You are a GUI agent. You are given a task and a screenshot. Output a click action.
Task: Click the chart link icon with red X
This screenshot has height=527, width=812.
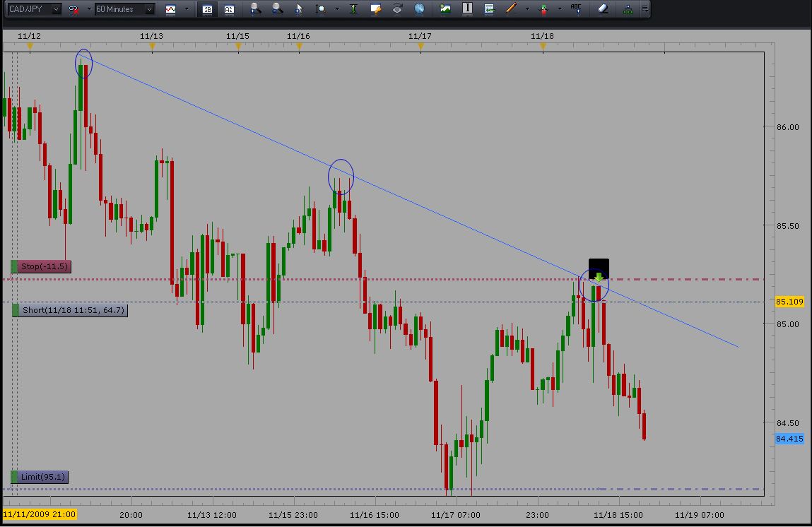pos(73,9)
